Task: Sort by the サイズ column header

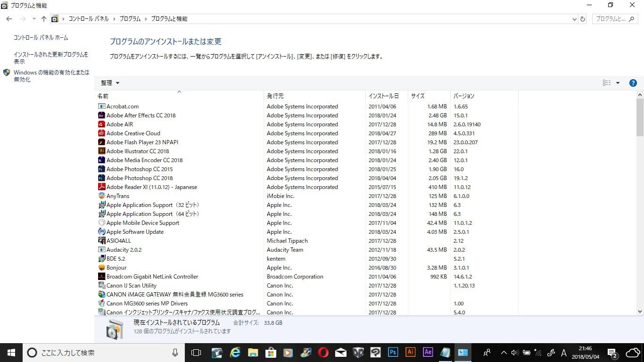Action: (x=429, y=96)
